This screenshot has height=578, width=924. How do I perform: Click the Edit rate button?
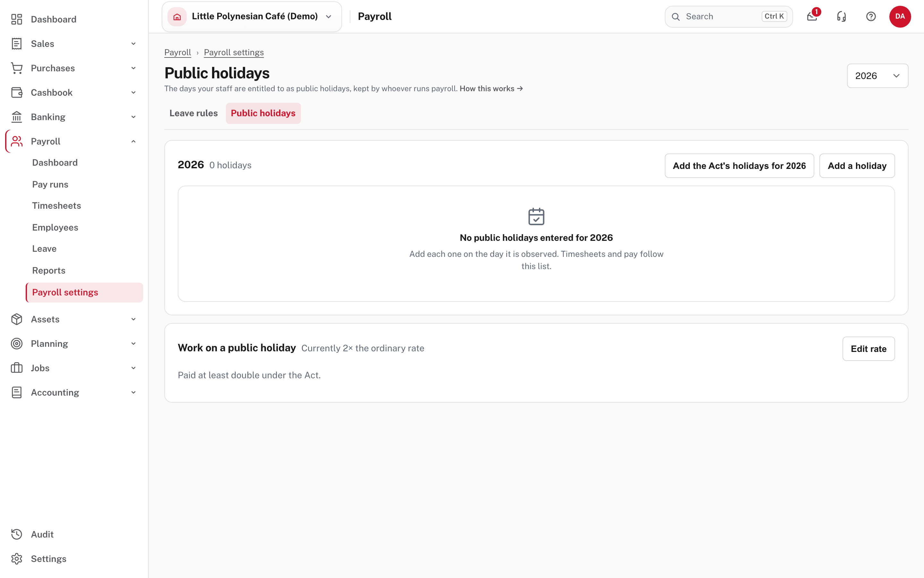868,349
